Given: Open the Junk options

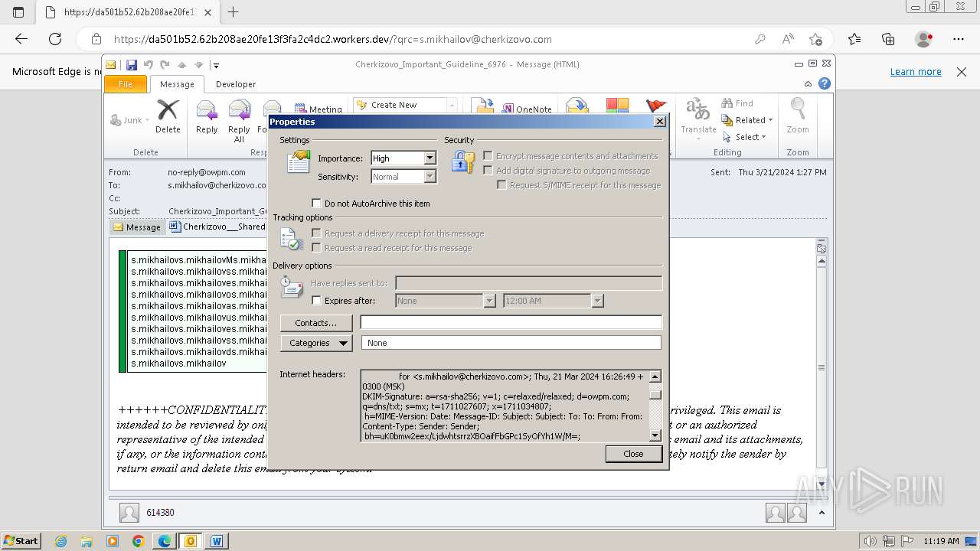Looking at the screenshot, I should [x=130, y=120].
